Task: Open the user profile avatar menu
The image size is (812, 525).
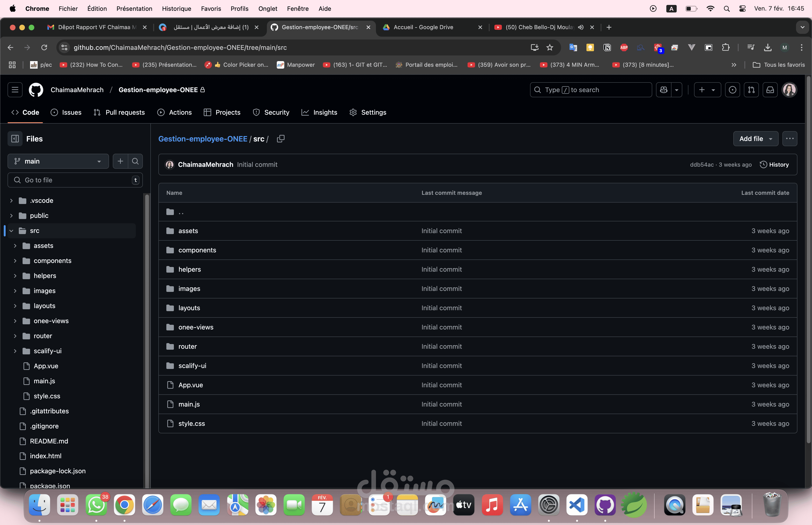Action: (x=789, y=90)
